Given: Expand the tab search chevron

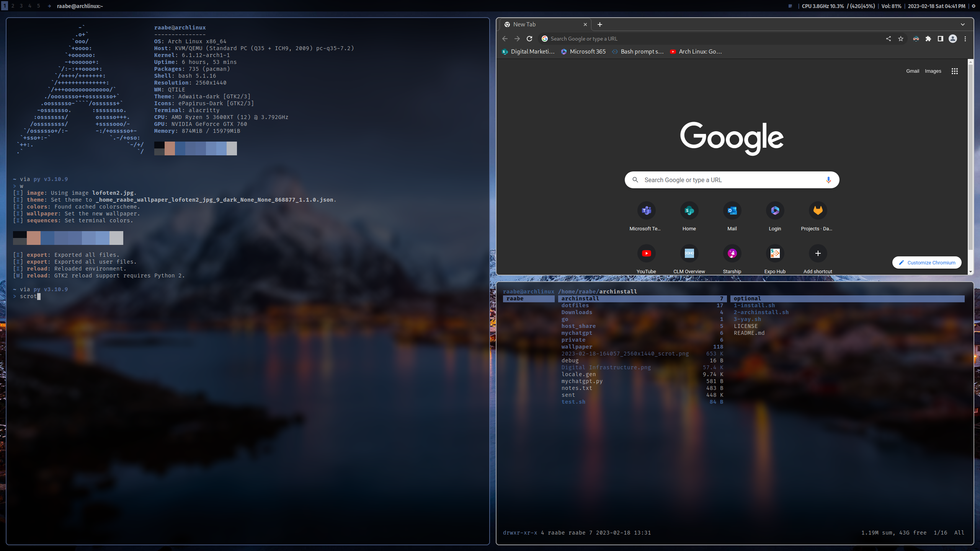Looking at the screenshot, I should [963, 24].
